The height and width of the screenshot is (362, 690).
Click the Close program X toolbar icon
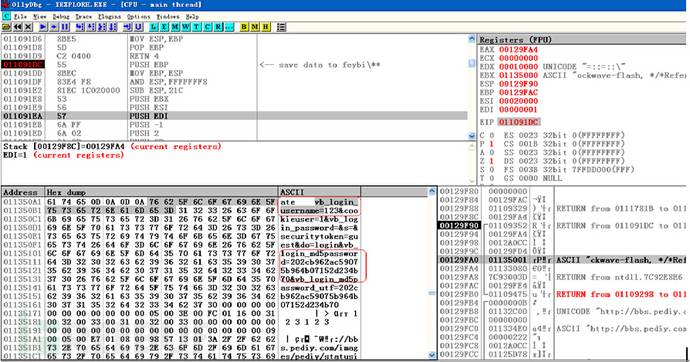[x=28, y=27]
